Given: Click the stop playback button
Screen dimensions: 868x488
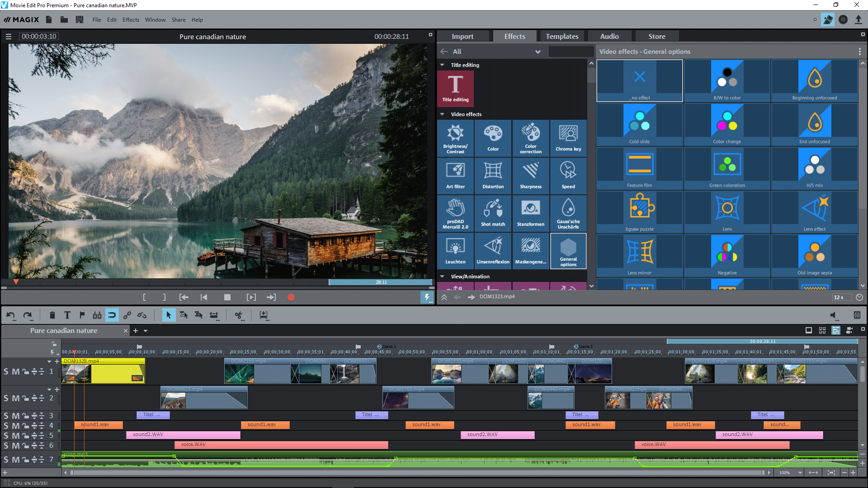Looking at the screenshot, I should (227, 297).
